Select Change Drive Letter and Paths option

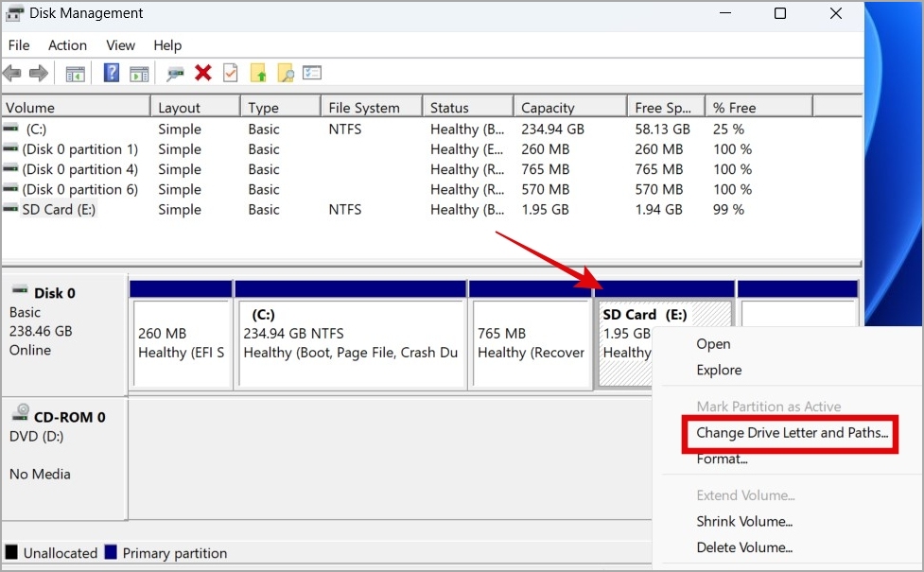click(x=792, y=433)
